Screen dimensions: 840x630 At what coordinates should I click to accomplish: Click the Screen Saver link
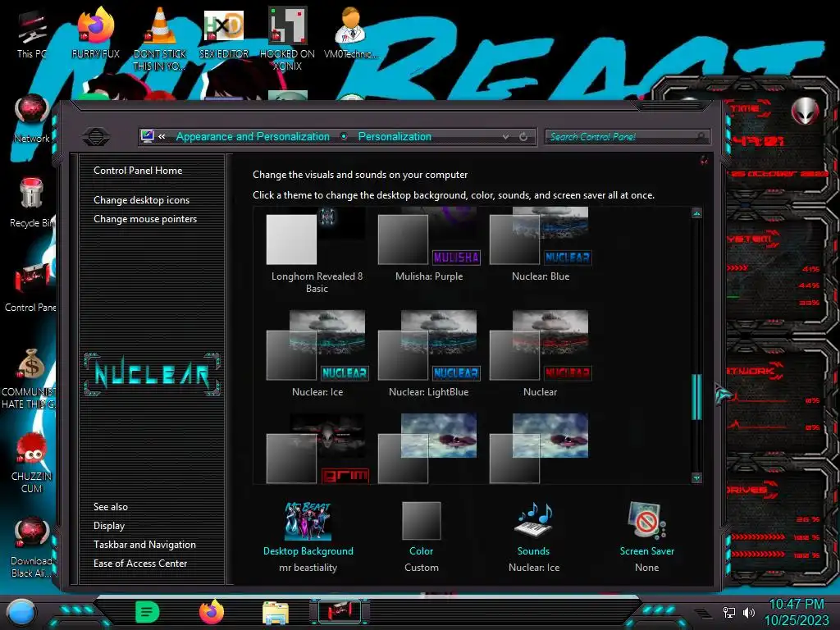[x=646, y=550]
